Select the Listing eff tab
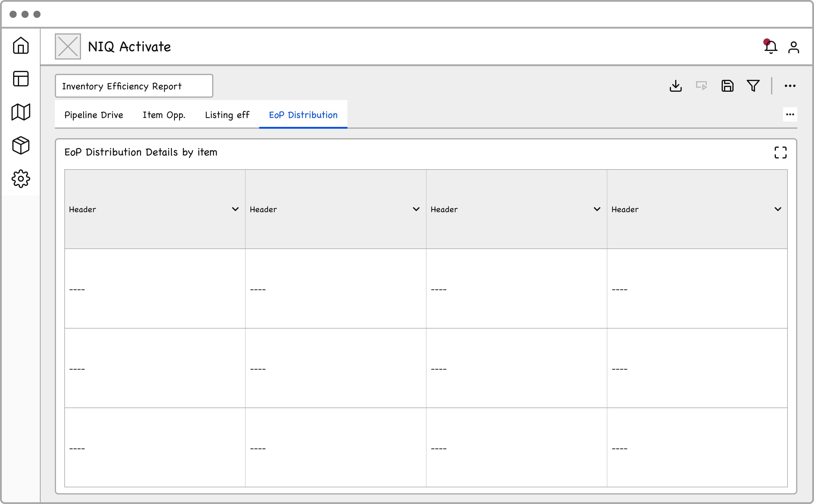Viewport: 814px width, 504px height. [227, 115]
